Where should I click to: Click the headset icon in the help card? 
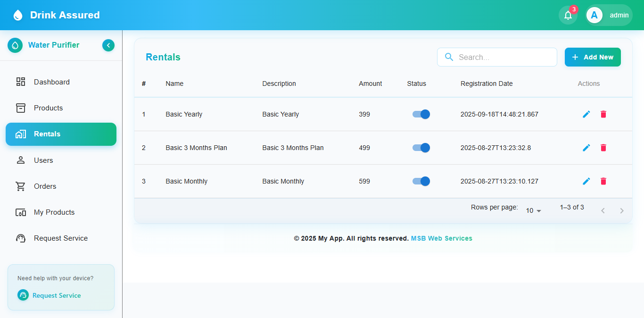[x=23, y=295]
